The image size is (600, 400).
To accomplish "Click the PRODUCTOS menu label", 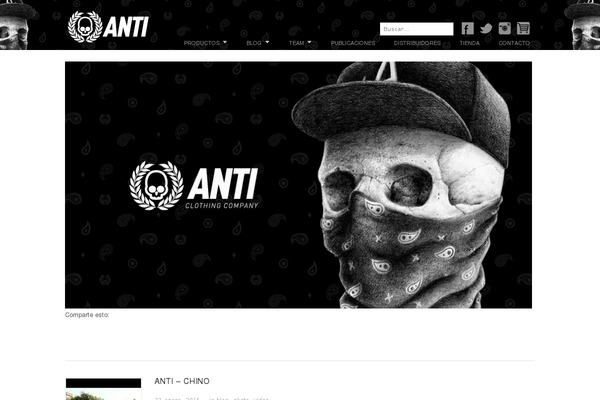I will pyautogui.click(x=202, y=43).
